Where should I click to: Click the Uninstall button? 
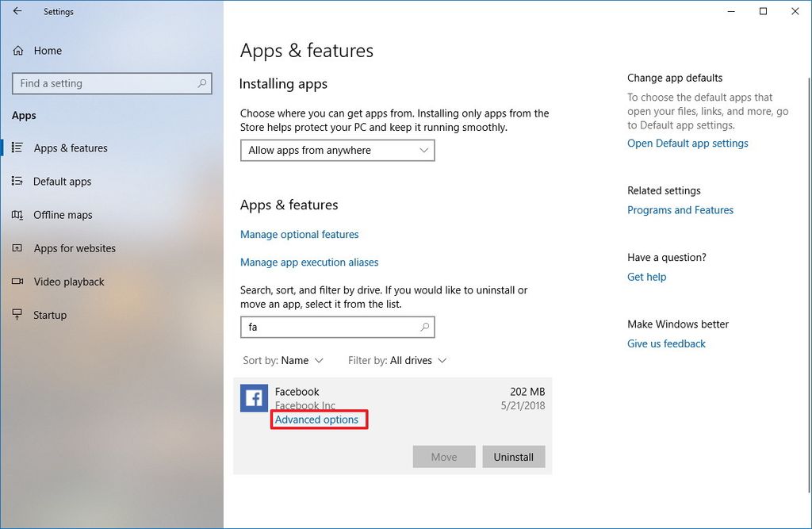pyautogui.click(x=513, y=456)
